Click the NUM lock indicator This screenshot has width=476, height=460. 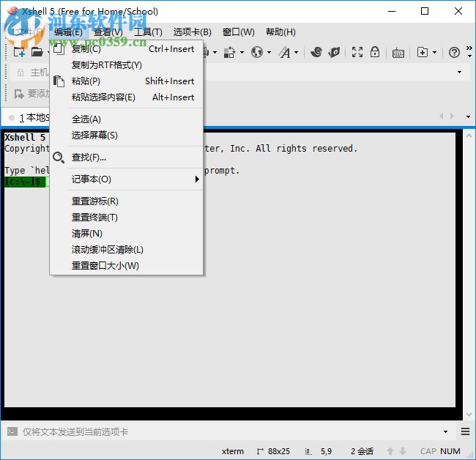450,451
